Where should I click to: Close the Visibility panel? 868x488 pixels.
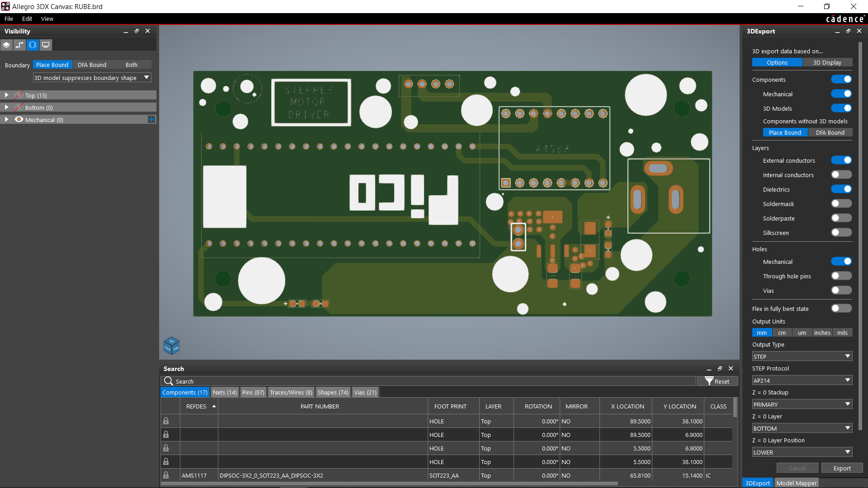pyautogui.click(x=147, y=31)
